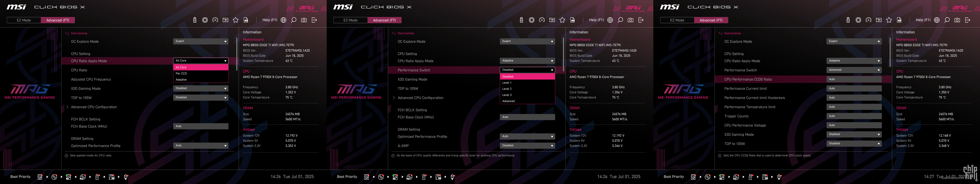Open TDP to 105W dropdown in left screen

(201, 97)
